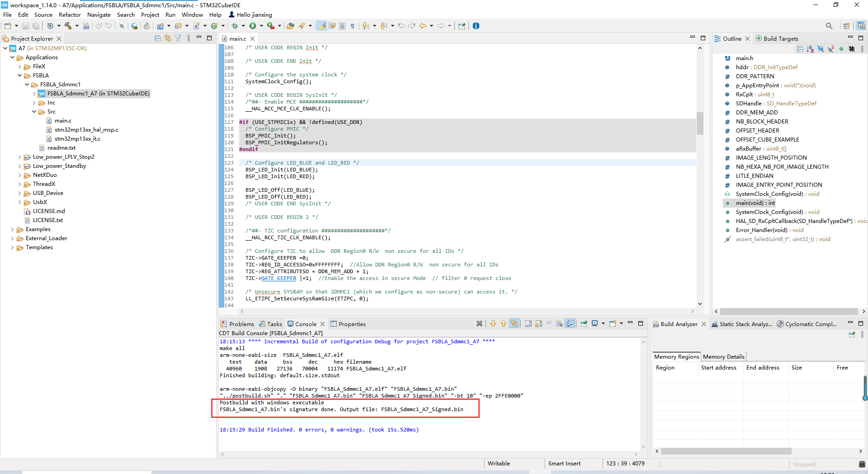Pin the Console view with the pushpin icon
The image size is (868, 474).
click(584, 324)
